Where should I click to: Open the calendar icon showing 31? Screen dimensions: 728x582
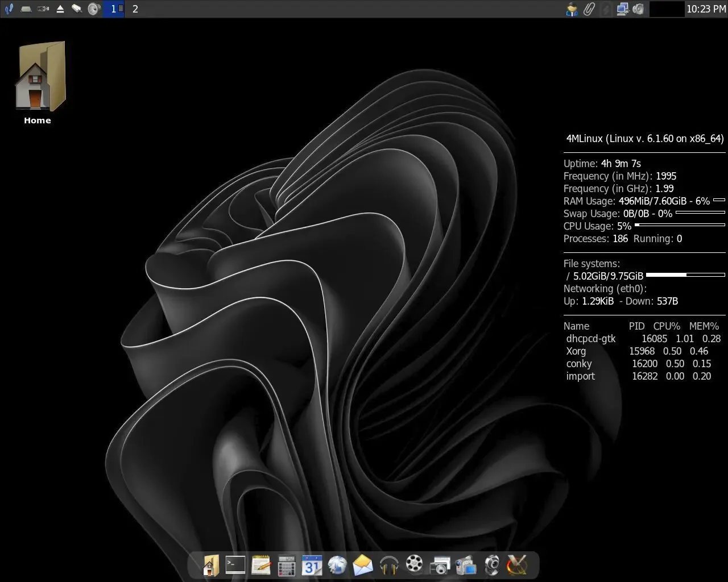tap(312, 566)
